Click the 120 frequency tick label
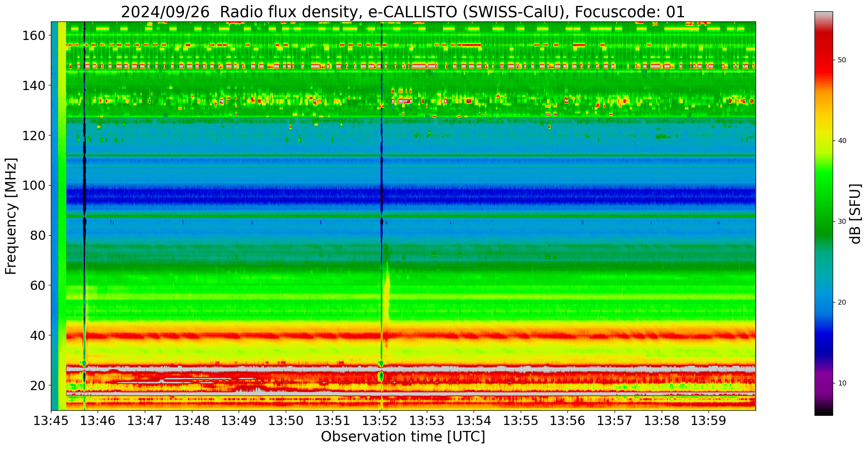This screenshot has width=868, height=449. coord(34,135)
